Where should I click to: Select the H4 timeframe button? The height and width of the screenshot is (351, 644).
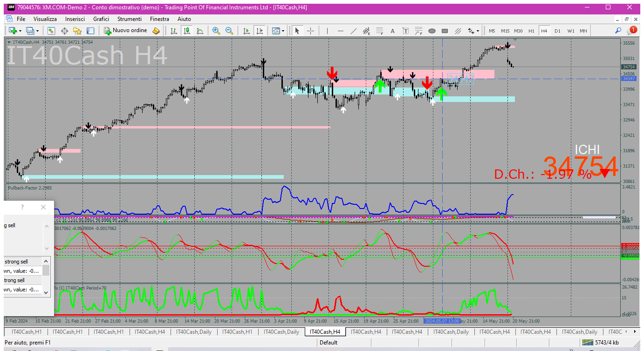[x=544, y=31]
